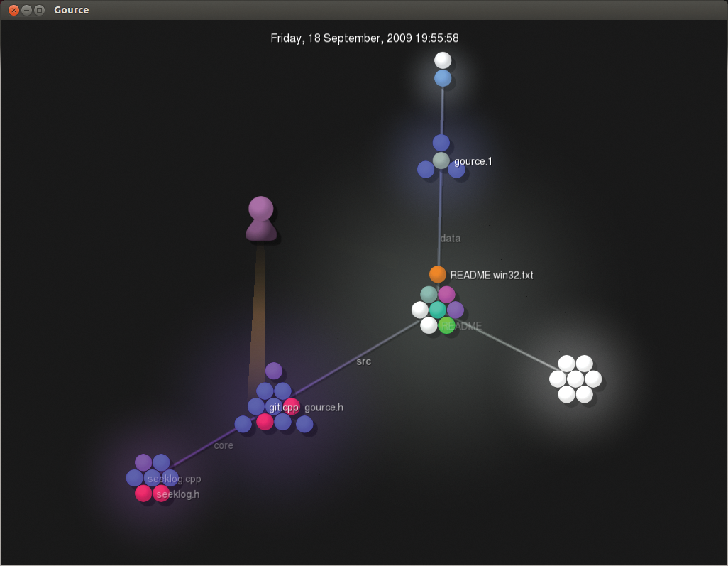Screen dimensions: 728x566
Task: Click the 'src' directory label
Action: coord(363,361)
